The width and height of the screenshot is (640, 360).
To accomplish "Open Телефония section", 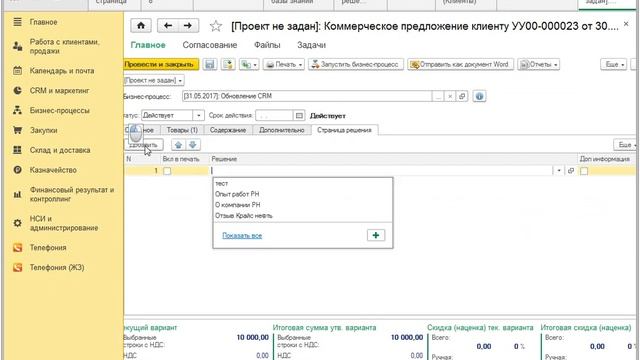I will click(x=47, y=248).
